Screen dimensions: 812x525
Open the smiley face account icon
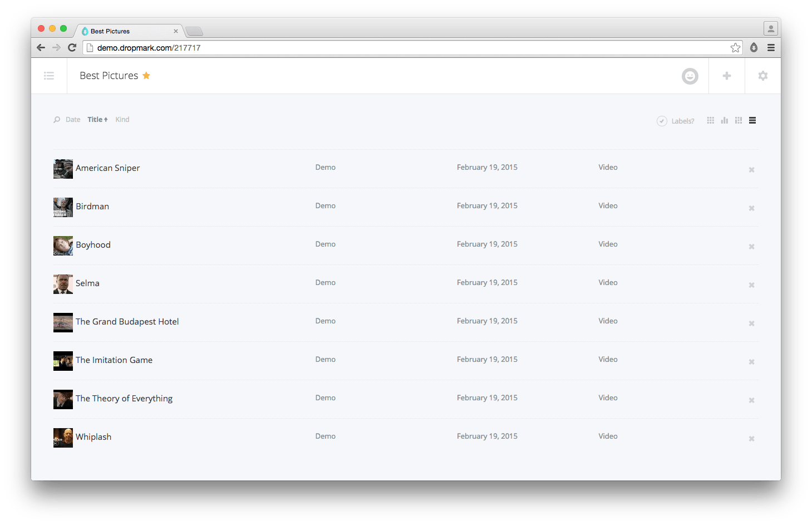click(690, 76)
